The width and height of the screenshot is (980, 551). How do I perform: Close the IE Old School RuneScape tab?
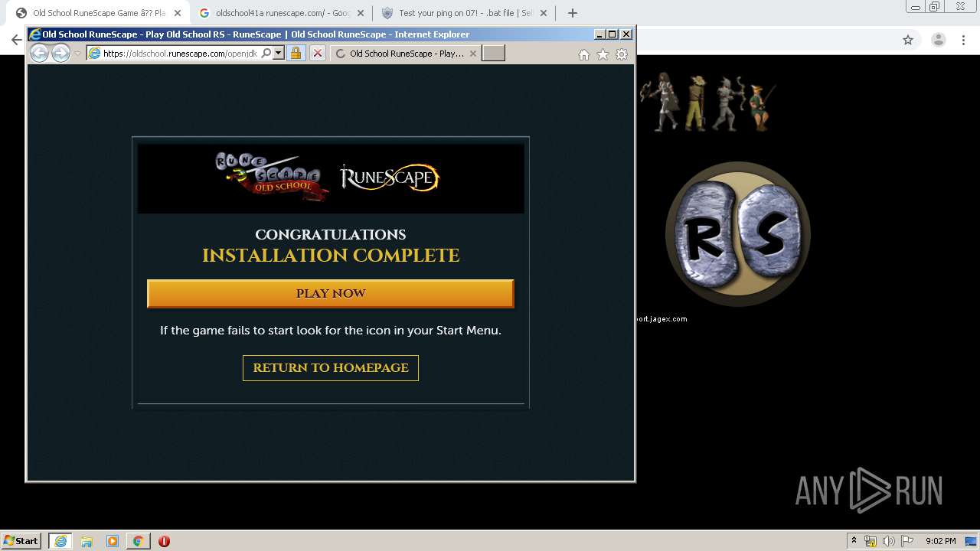472,54
